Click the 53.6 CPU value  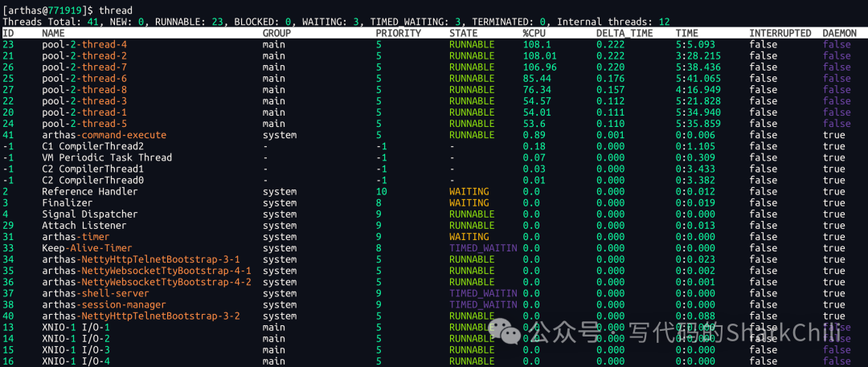click(534, 124)
